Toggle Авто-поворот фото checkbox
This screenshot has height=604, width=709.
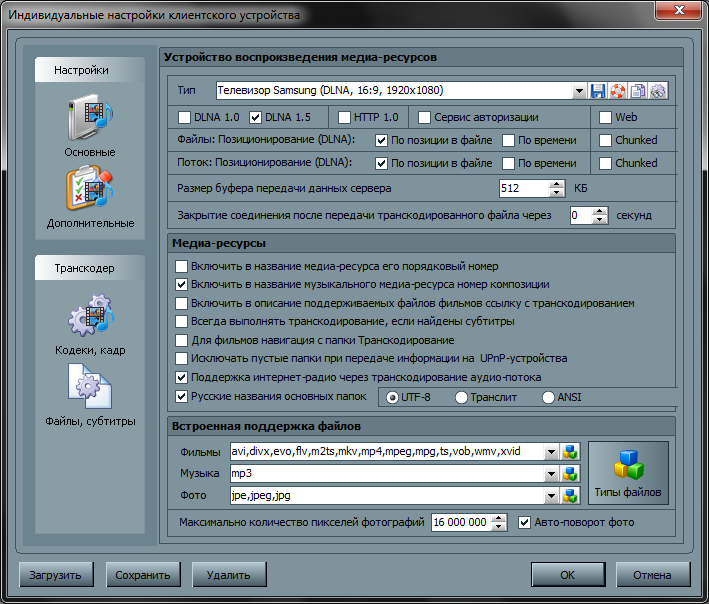click(x=526, y=522)
